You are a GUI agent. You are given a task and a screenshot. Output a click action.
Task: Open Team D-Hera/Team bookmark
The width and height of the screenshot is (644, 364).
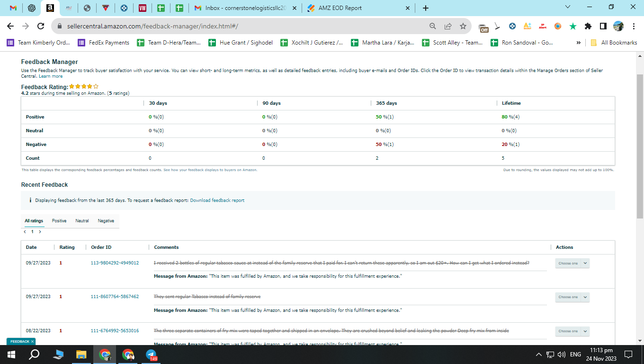169,43
